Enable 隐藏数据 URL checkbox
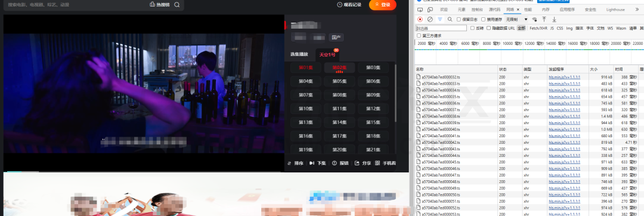The image size is (644, 216). click(489, 28)
